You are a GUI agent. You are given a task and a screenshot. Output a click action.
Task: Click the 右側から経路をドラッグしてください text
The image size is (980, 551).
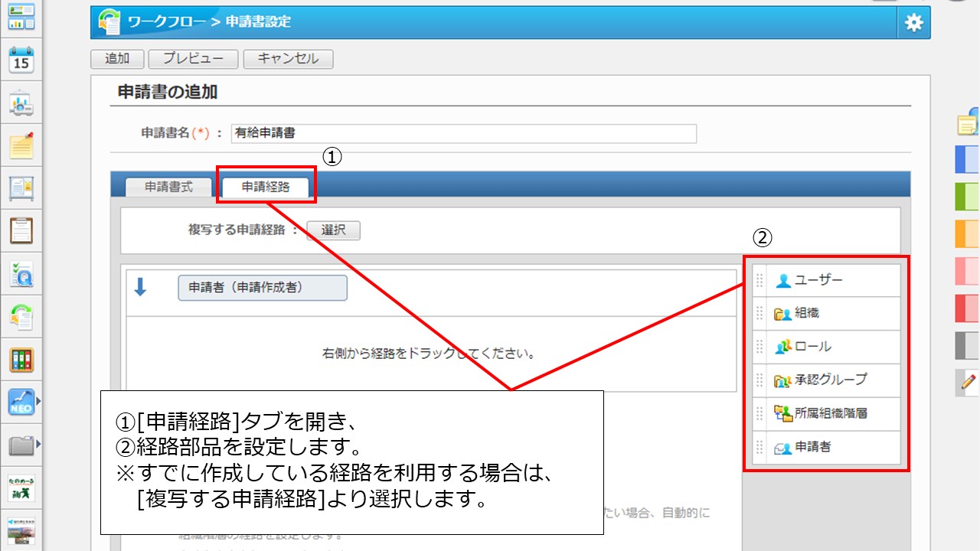[428, 354]
